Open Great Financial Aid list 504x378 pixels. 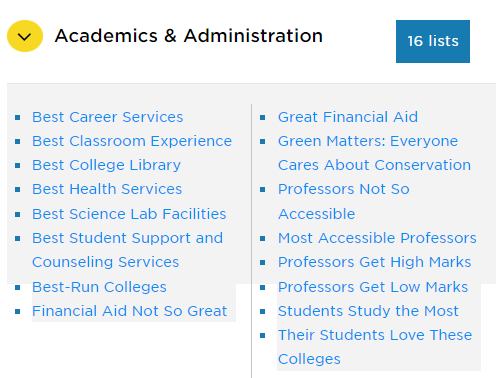pos(348,117)
